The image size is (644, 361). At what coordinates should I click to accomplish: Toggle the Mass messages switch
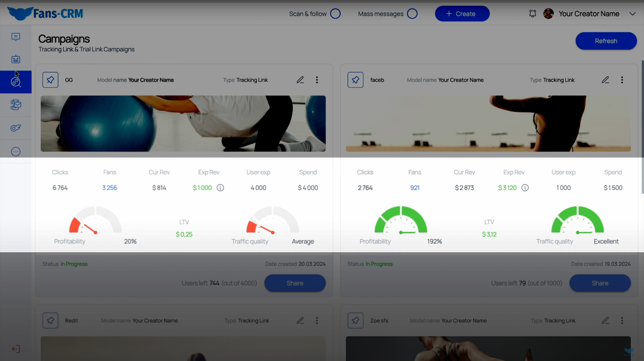tap(411, 13)
